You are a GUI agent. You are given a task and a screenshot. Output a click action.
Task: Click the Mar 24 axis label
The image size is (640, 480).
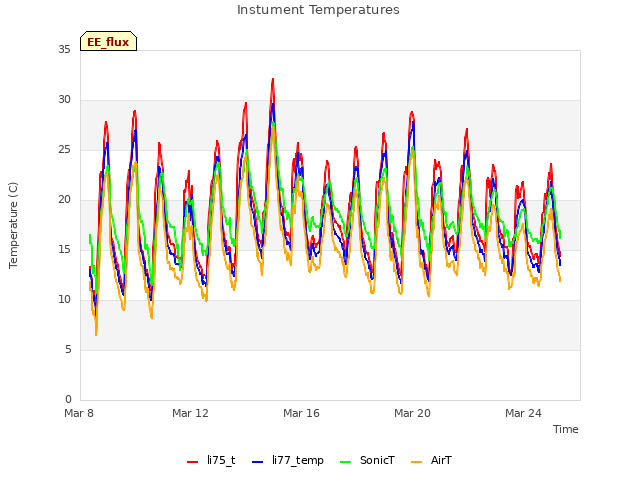click(x=523, y=413)
